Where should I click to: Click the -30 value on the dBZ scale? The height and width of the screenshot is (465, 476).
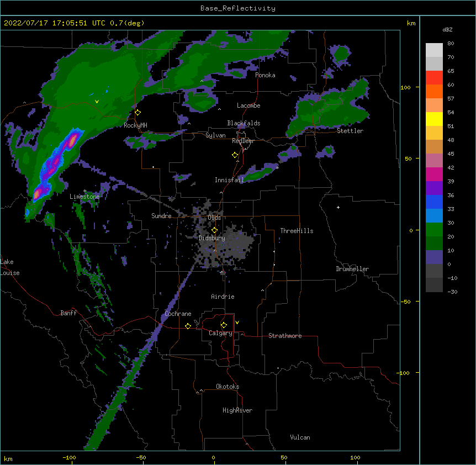click(x=452, y=292)
